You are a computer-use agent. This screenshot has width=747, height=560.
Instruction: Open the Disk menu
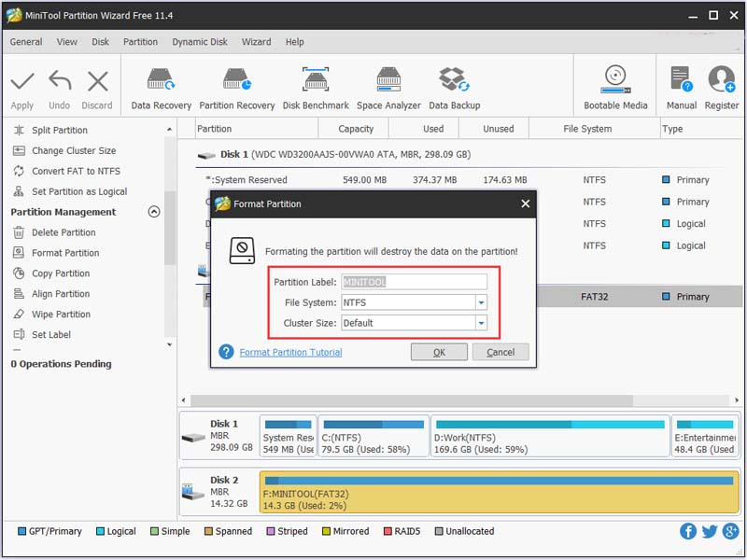click(x=100, y=42)
